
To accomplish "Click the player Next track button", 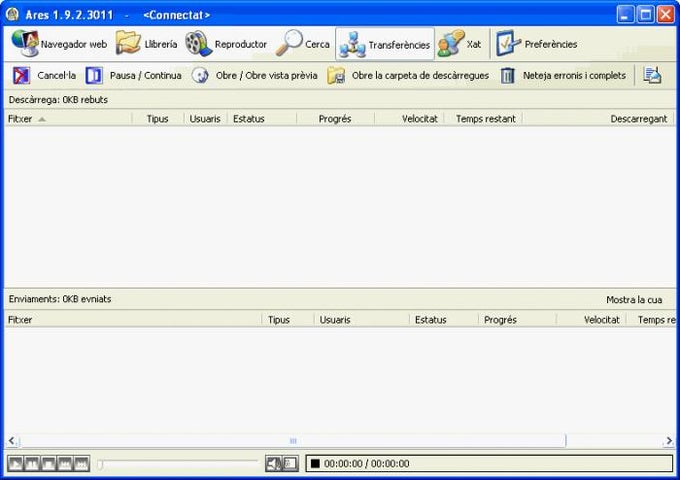I will tap(81, 464).
